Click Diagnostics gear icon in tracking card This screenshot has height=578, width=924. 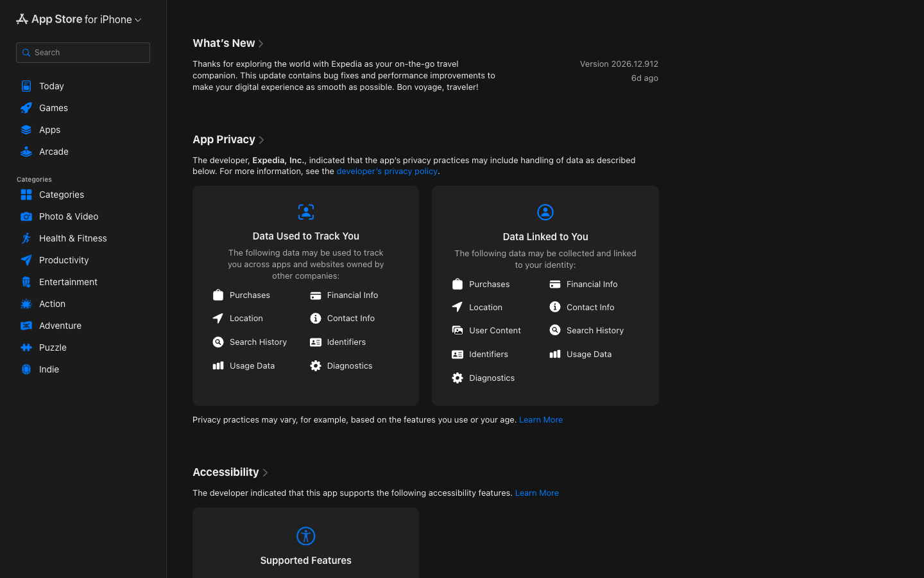[x=316, y=366]
